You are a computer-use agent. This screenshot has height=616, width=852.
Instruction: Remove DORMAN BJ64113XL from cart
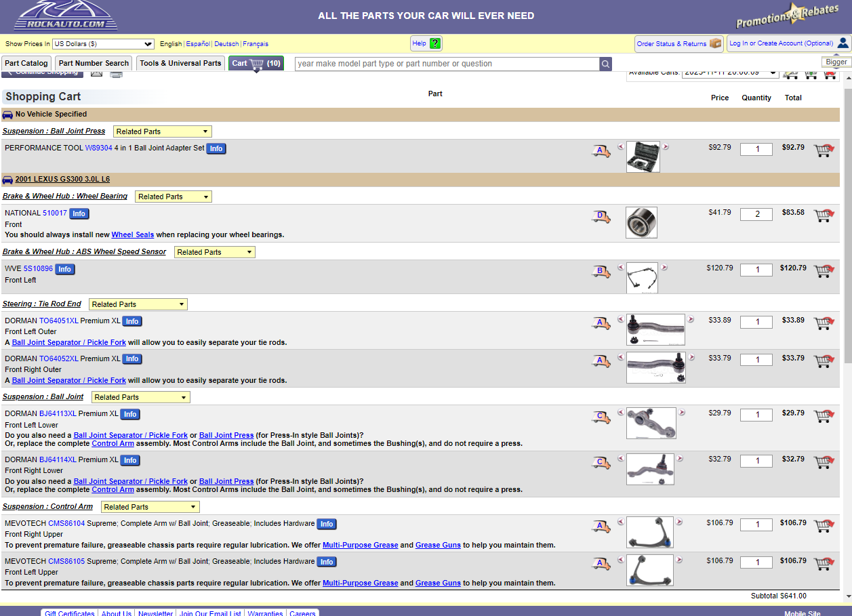(824, 415)
